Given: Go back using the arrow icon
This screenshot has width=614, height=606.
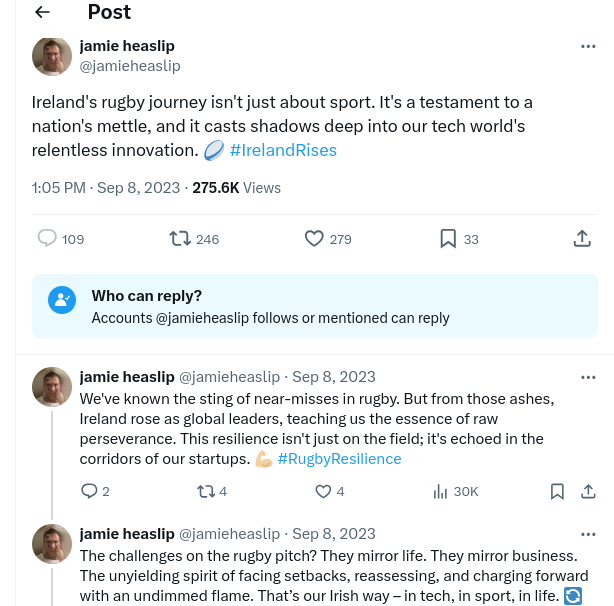Looking at the screenshot, I should click(x=42, y=13).
